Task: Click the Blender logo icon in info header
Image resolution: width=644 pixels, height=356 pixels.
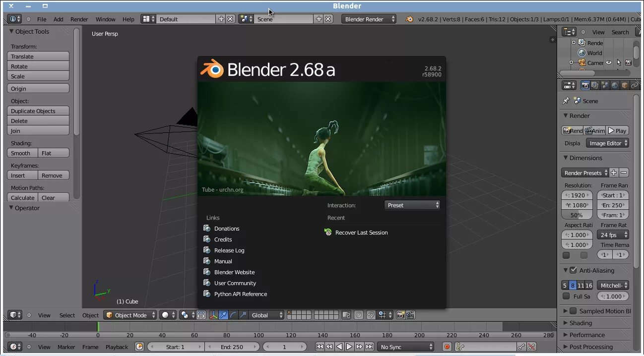Action: (409, 19)
